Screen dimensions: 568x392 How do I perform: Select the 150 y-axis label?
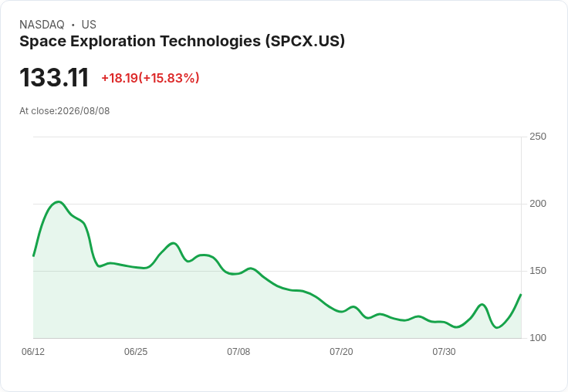point(538,271)
